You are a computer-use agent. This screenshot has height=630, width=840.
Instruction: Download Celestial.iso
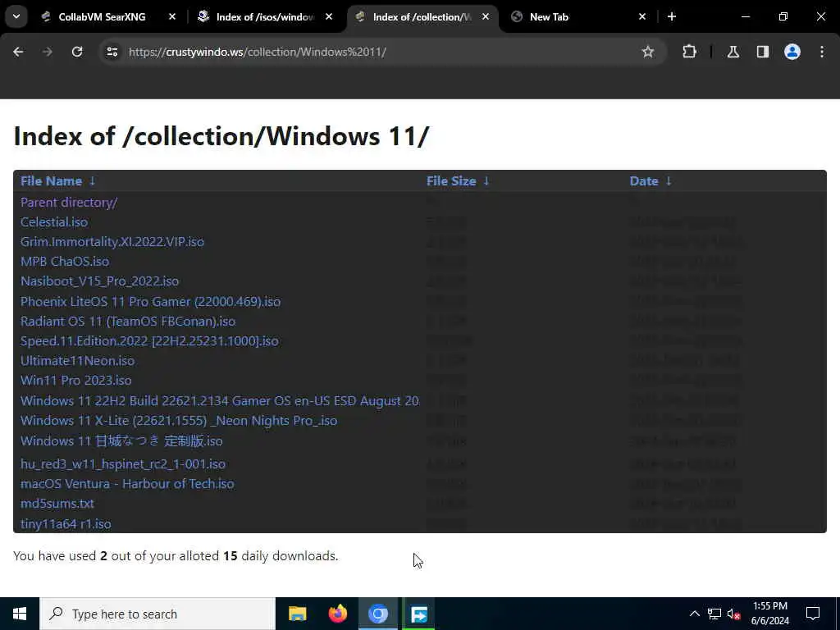coord(54,221)
